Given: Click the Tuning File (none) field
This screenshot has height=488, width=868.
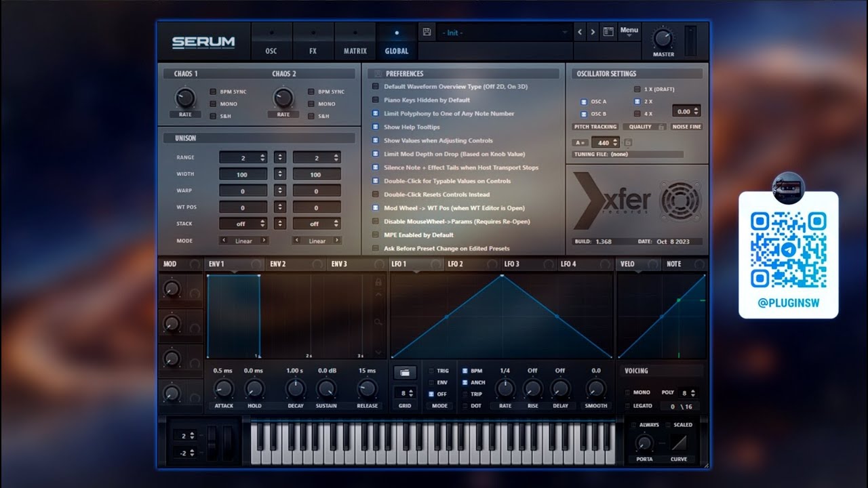Looking at the screenshot, I should click(x=629, y=155).
